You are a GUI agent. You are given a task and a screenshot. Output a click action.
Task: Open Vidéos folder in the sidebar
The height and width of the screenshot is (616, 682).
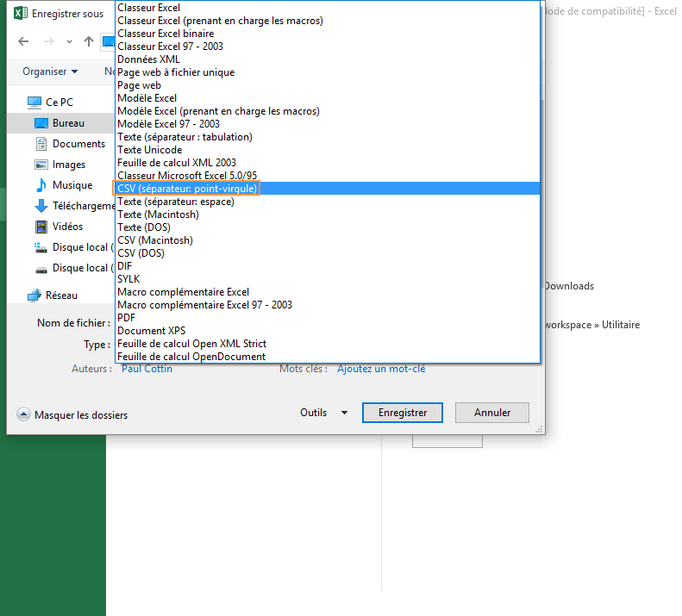click(x=67, y=227)
